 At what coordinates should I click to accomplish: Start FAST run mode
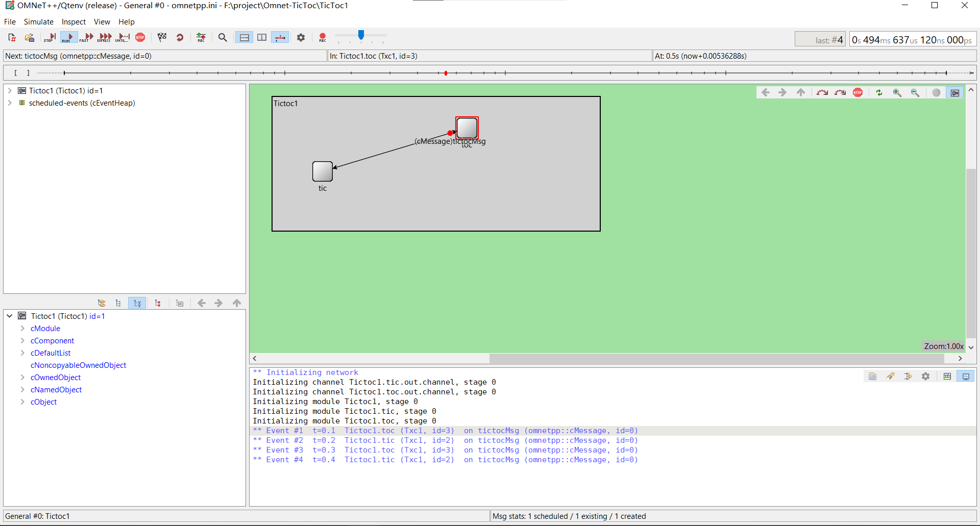[x=87, y=37]
